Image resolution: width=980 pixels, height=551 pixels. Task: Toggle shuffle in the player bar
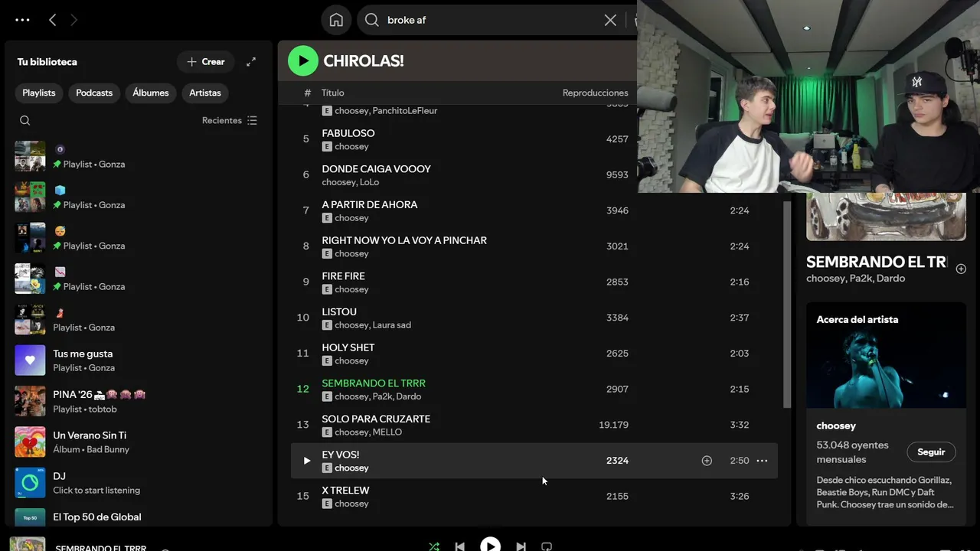coord(434,546)
